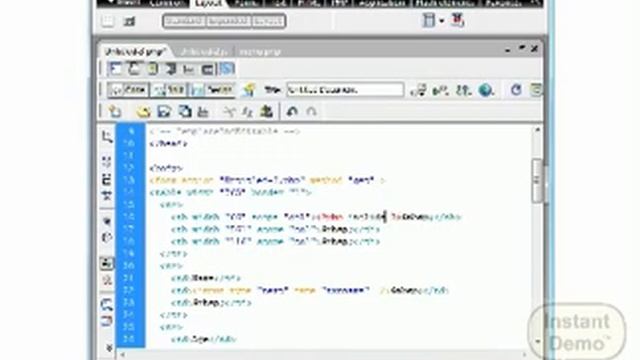Viewport: 640px width, 360px height.
Task: Highlight invalid code in coding toolbar
Action: click(x=107, y=280)
